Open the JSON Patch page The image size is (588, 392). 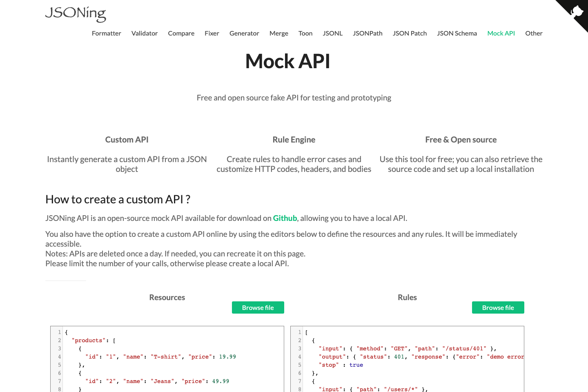coord(410,33)
